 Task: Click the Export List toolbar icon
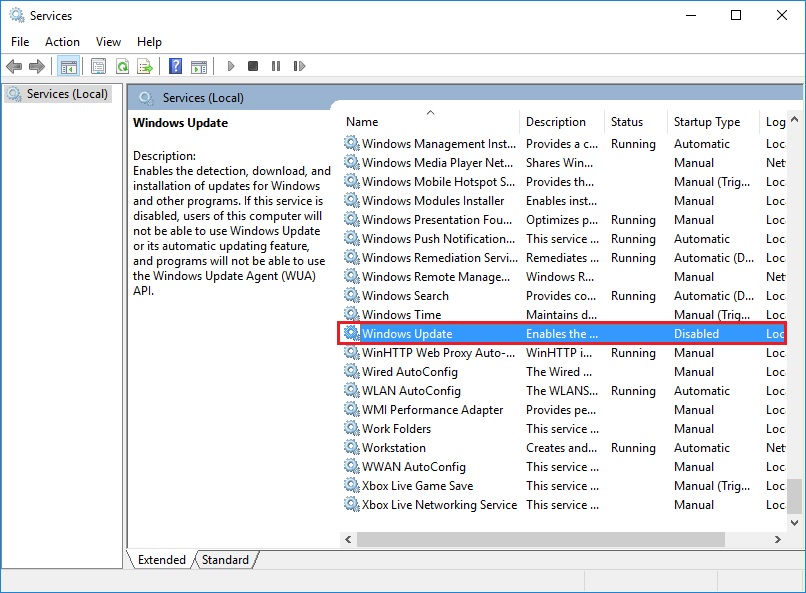click(x=145, y=66)
